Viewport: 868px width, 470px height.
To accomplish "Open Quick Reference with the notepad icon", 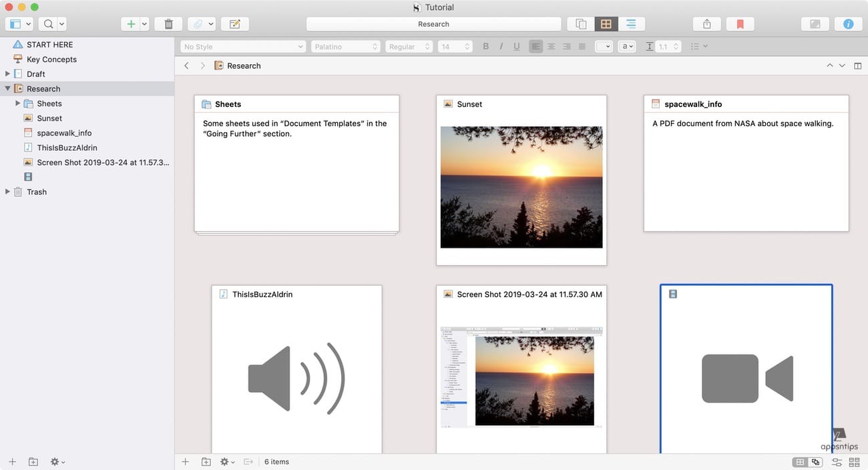I will pyautogui.click(x=234, y=24).
